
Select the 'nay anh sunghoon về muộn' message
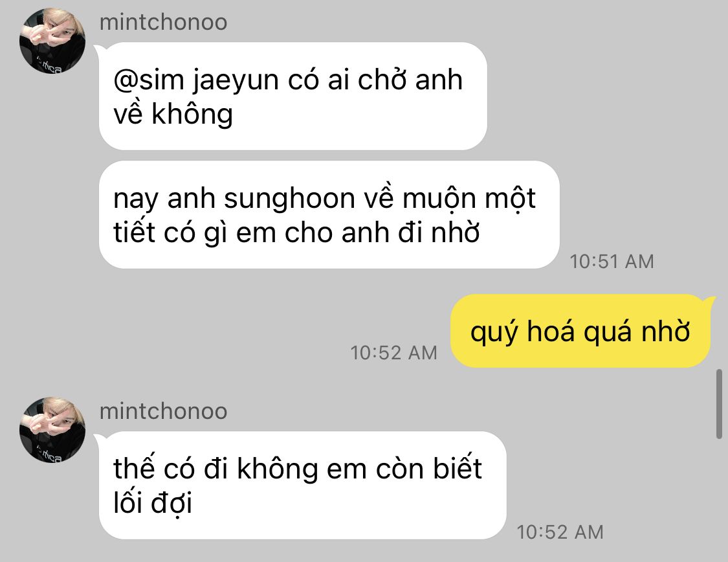[329, 214]
